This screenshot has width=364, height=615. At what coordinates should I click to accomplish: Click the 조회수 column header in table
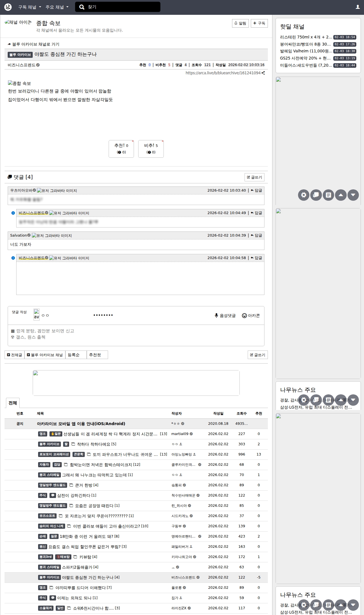[x=241, y=413]
